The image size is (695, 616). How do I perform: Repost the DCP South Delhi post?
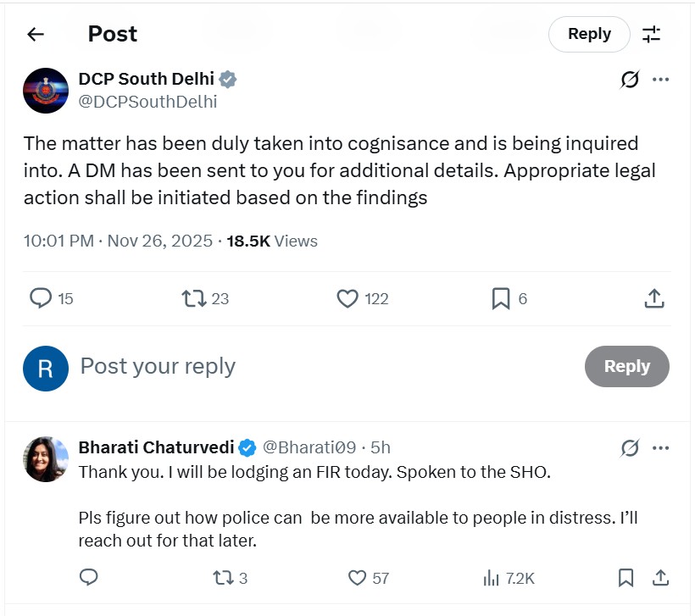click(194, 298)
